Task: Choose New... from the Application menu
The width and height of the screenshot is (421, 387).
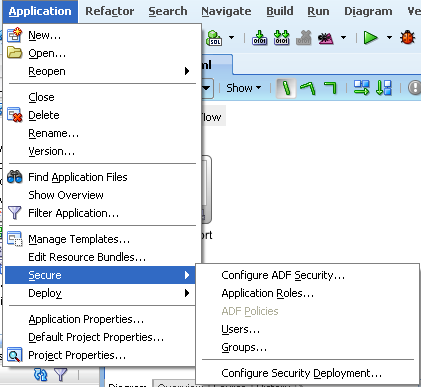Action: point(103,35)
